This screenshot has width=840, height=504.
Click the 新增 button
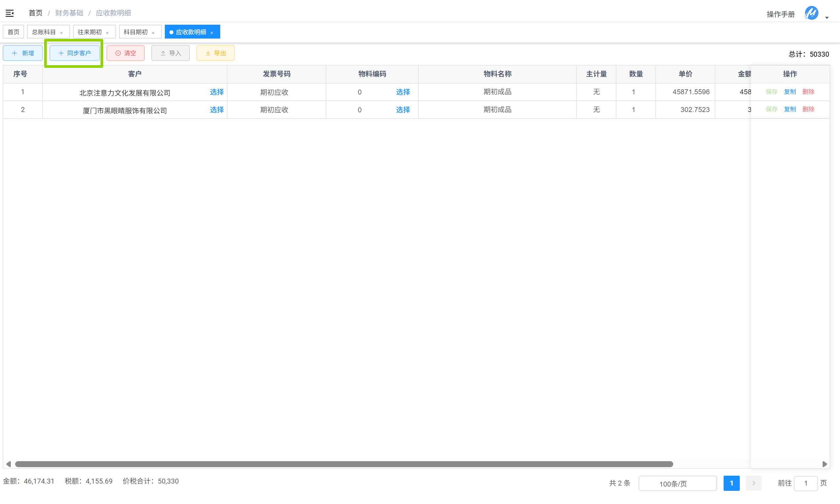coord(23,53)
